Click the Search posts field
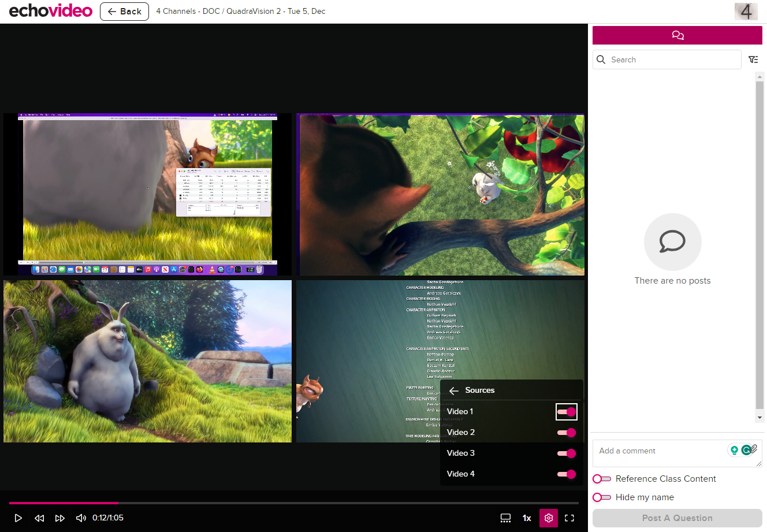Screen dimensions: 767x532 (x=667, y=59)
